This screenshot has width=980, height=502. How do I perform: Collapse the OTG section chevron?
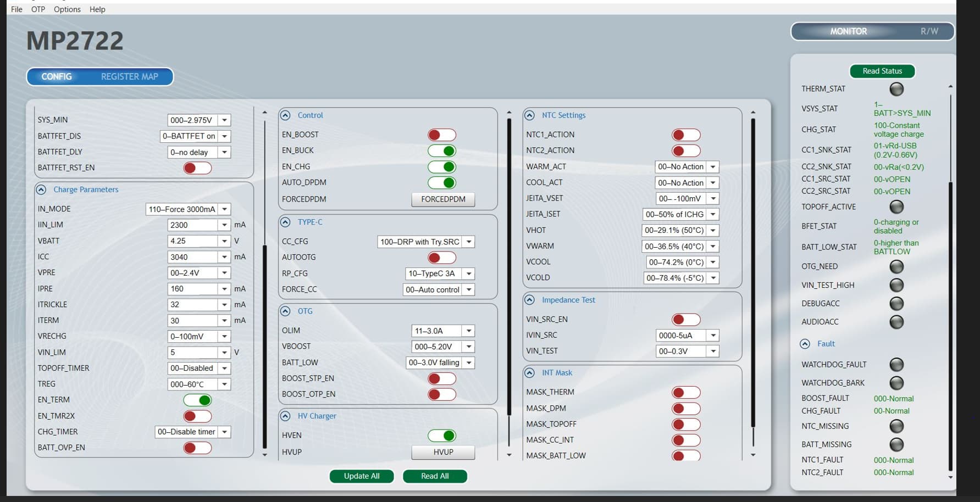285,311
